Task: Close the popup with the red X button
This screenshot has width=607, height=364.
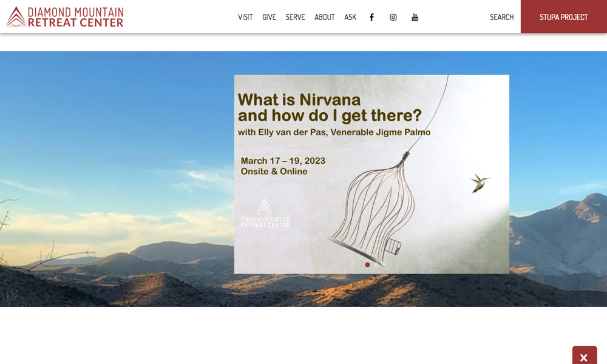Action: coord(584,357)
